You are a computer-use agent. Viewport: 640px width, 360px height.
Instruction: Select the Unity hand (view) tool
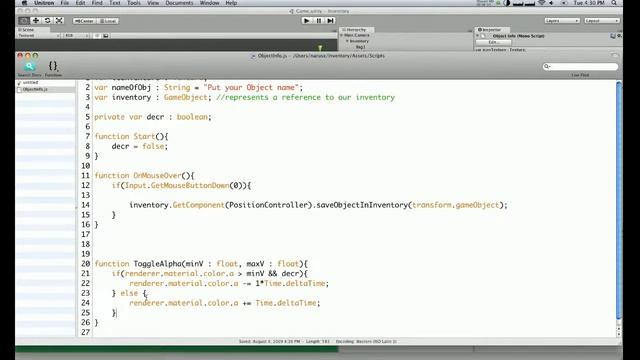24,20
